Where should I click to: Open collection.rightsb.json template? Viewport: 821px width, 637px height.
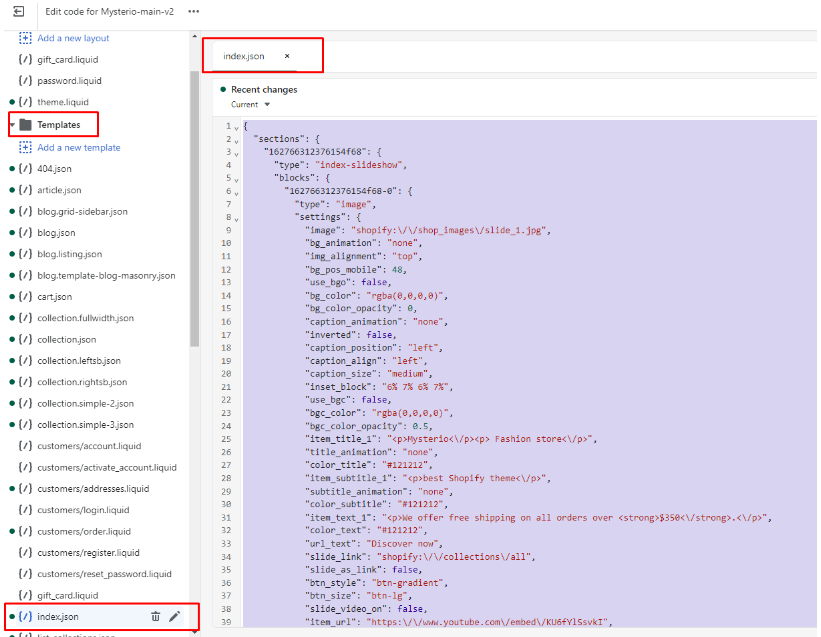click(82, 382)
